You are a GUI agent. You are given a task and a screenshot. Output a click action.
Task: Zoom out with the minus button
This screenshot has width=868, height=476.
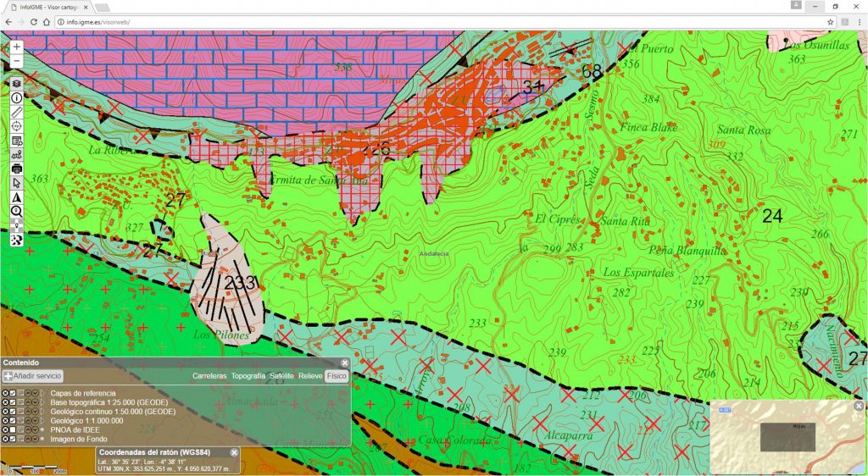[17, 61]
